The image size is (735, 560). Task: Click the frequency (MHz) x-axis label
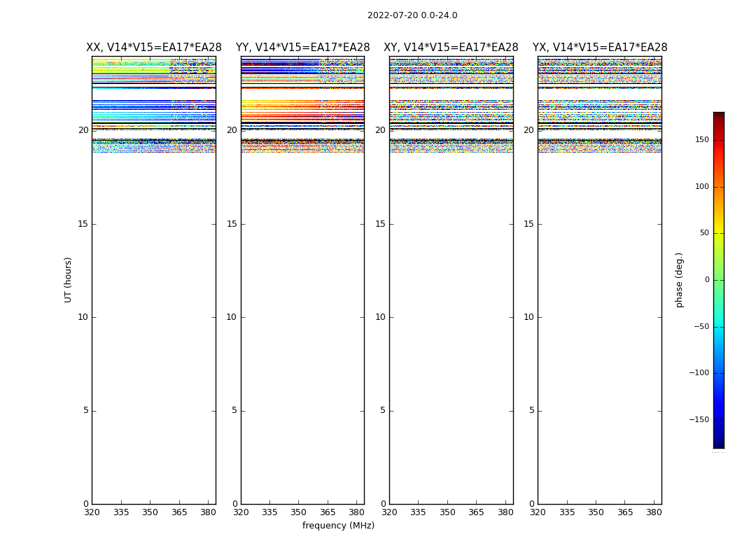(x=338, y=526)
